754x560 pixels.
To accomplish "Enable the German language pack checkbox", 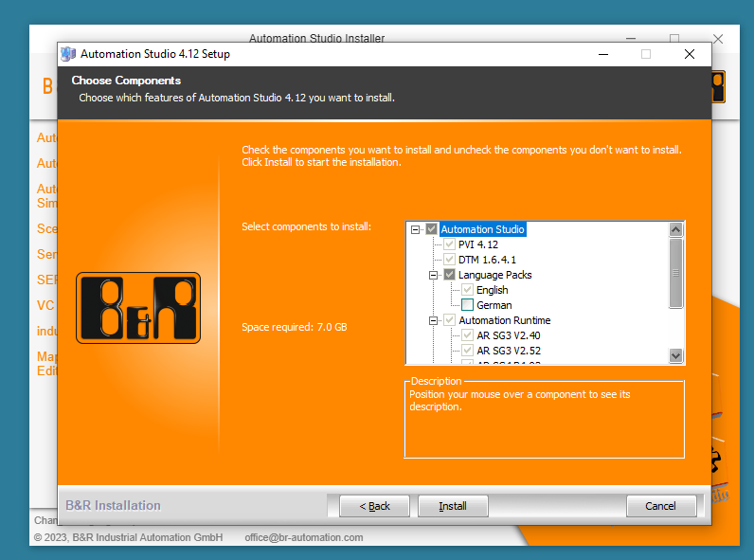I will point(467,305).
